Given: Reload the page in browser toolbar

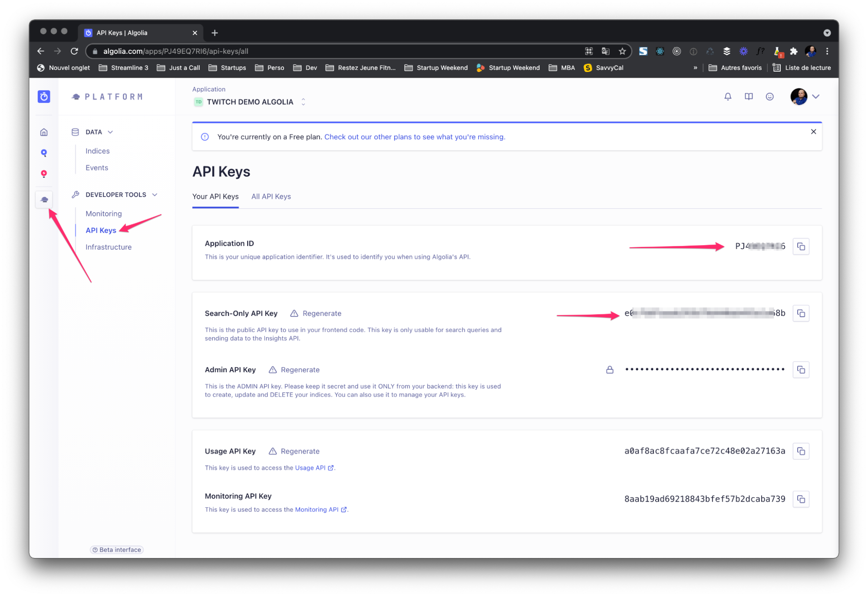Looking at the screenshot, I should coord(74,51).
